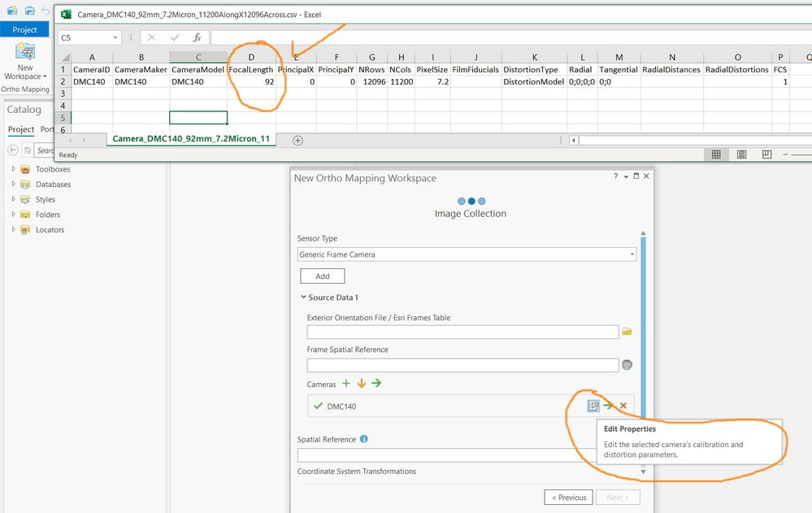
Task: Click the green add camera plus icon
Action: tap(346, 384)
